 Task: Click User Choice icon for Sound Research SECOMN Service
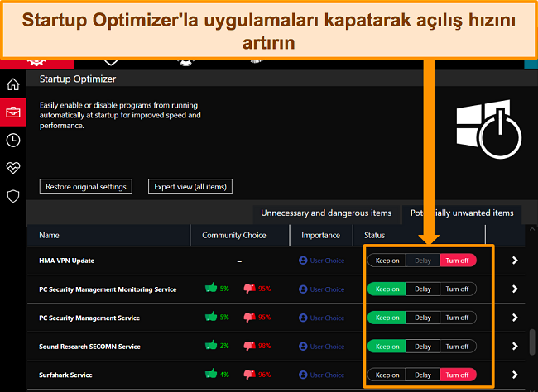point(303,347)
